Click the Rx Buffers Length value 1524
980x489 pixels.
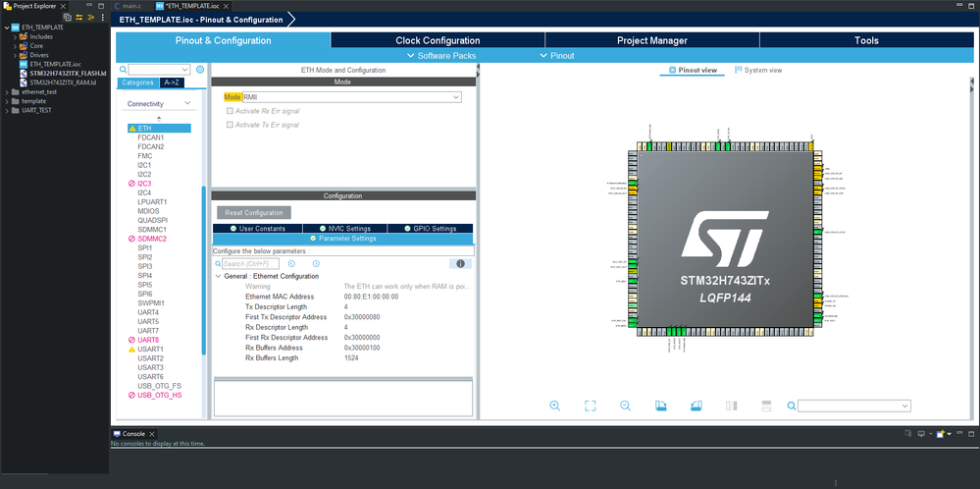[x=351, y=357]
